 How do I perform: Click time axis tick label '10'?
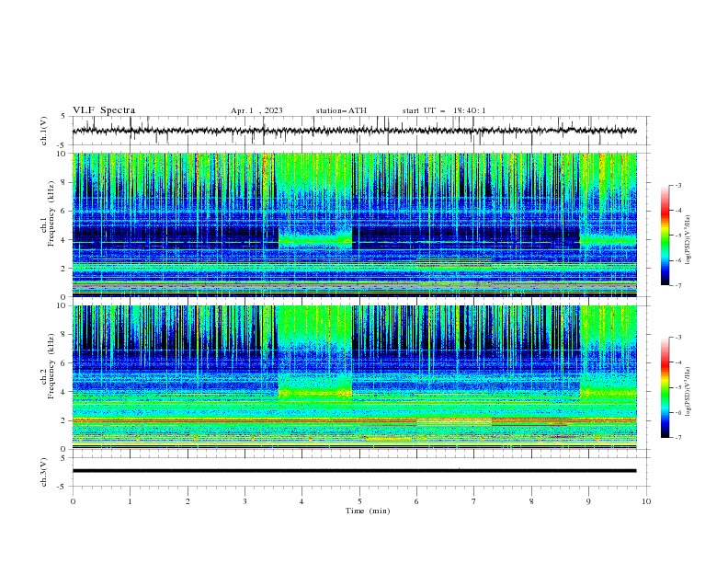coord(646,501)
